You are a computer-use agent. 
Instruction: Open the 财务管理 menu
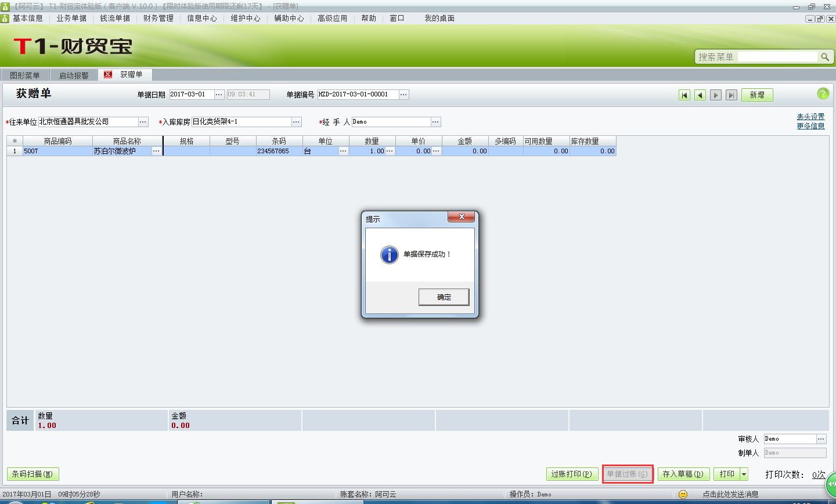[157, 18]
